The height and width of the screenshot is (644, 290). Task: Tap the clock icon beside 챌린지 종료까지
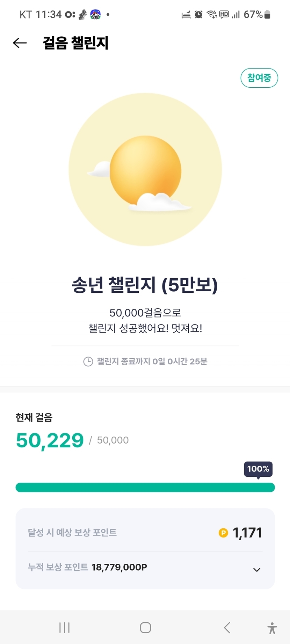[x=88, y=361]
